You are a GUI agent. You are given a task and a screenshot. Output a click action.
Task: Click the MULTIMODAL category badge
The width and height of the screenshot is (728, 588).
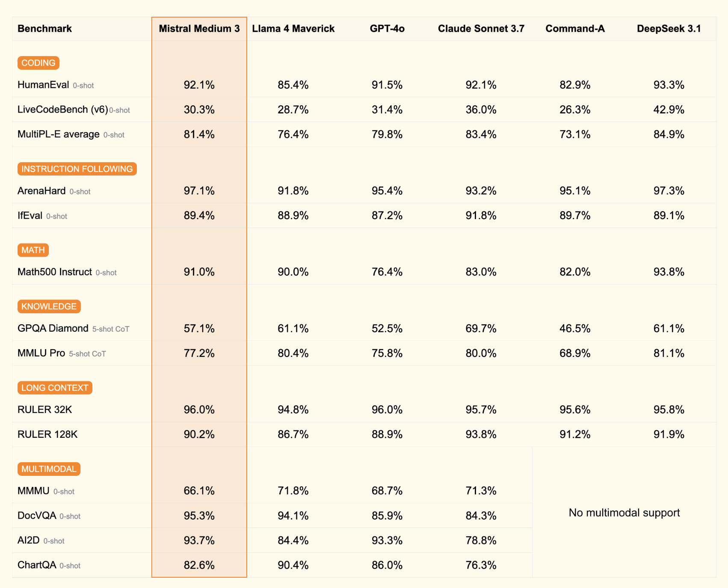pos(49,469)
